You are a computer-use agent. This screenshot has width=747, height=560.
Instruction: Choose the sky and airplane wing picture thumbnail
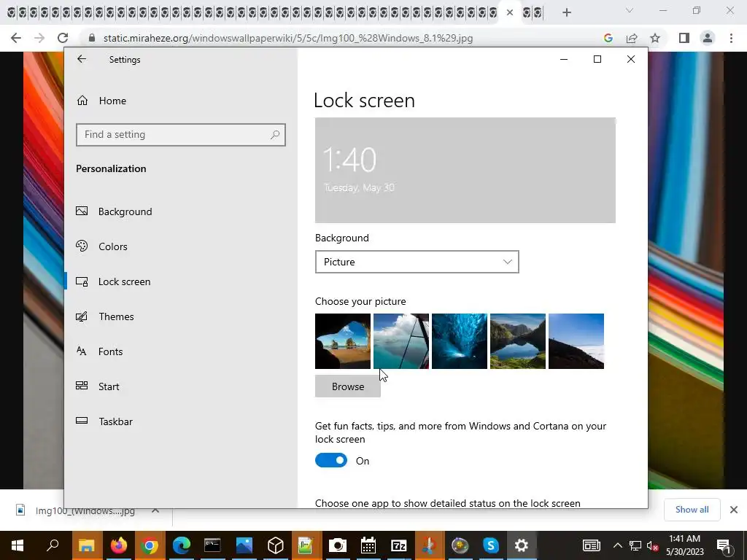coord(401,341)
